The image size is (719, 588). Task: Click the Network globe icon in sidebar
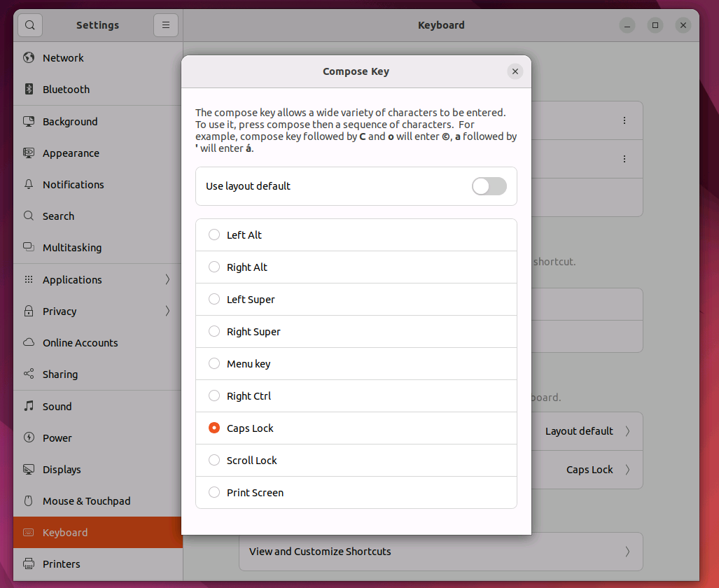point(29,58)
